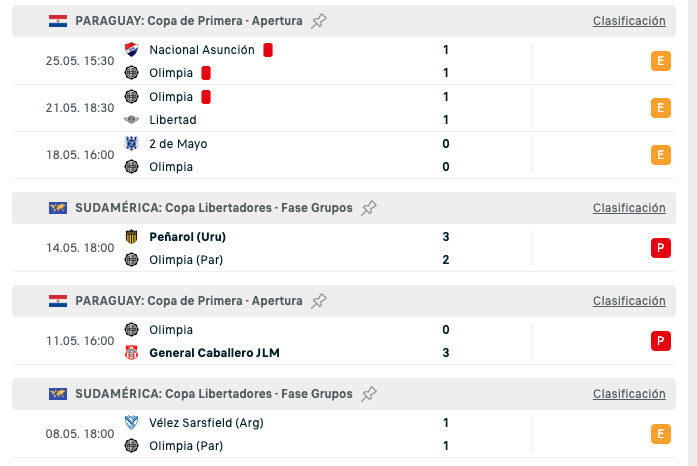Click the E result badge for Nacional Asunción match
Screen dimensions: 697x466
[660, 61]
